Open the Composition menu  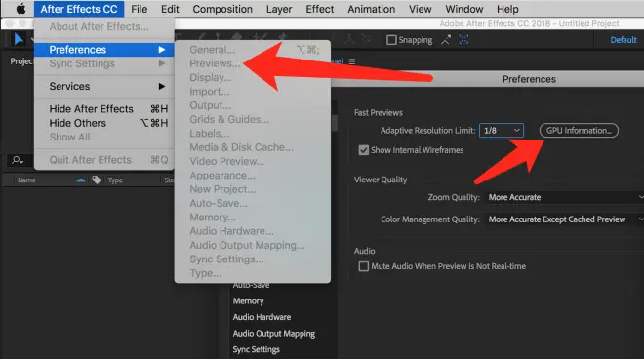point(222,9)
